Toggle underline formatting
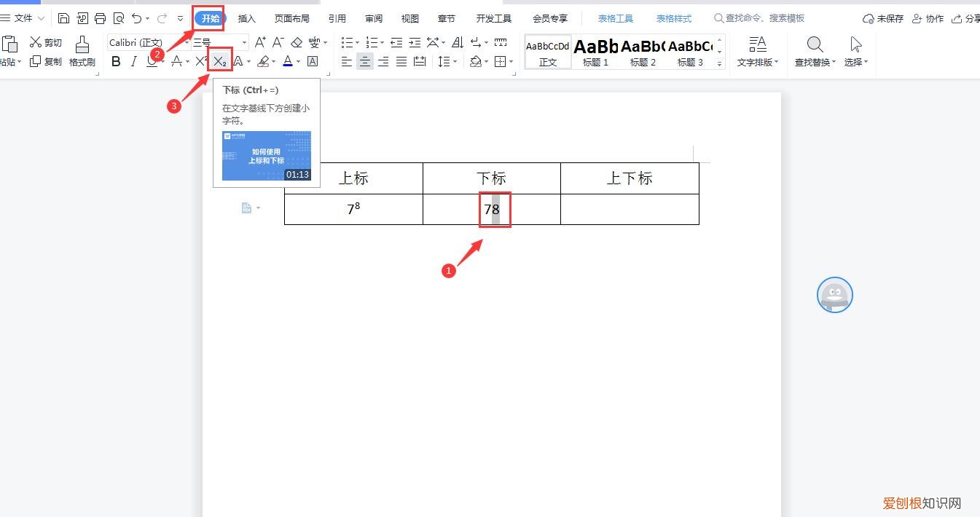Image resolution: width=980 pixels, height=517 pixels. 151,61
